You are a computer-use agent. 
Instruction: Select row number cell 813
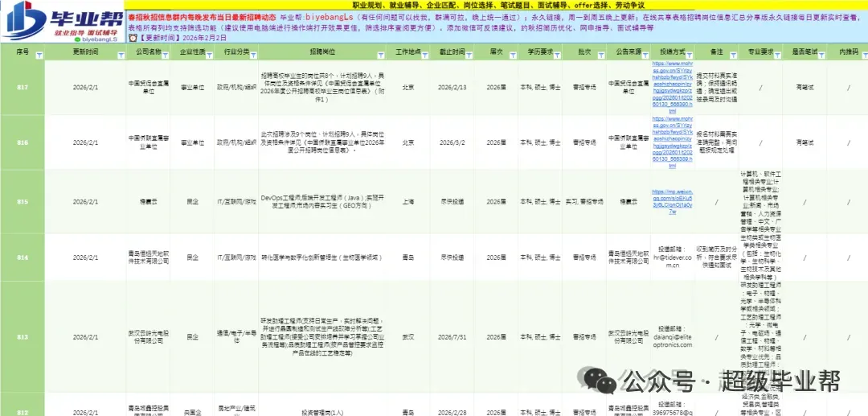[23, 336]
